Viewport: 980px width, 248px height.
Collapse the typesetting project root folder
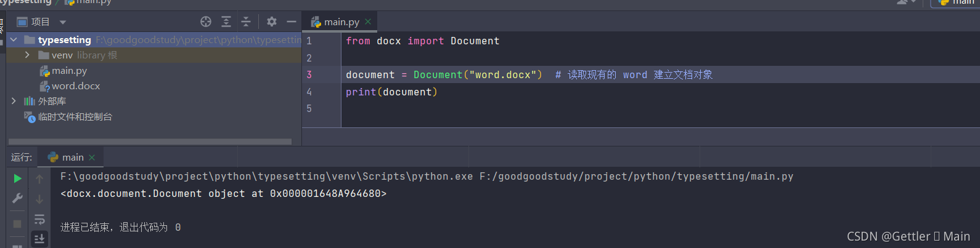[14, 40]
